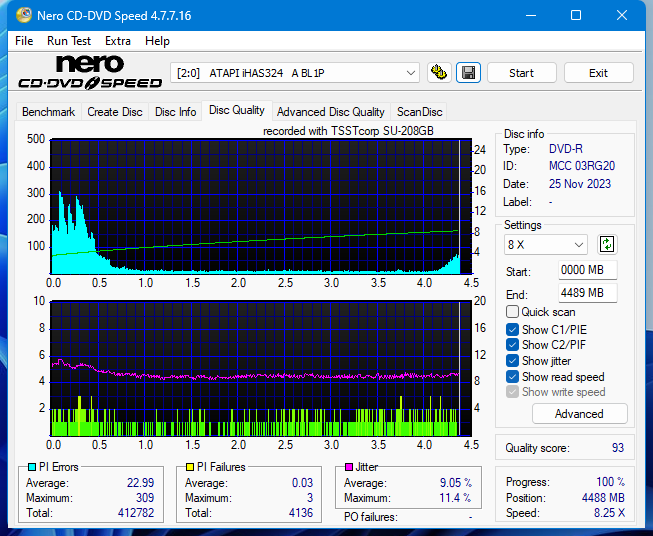Click the cyan PI Errors legend swatch

(x=32, y=467)
